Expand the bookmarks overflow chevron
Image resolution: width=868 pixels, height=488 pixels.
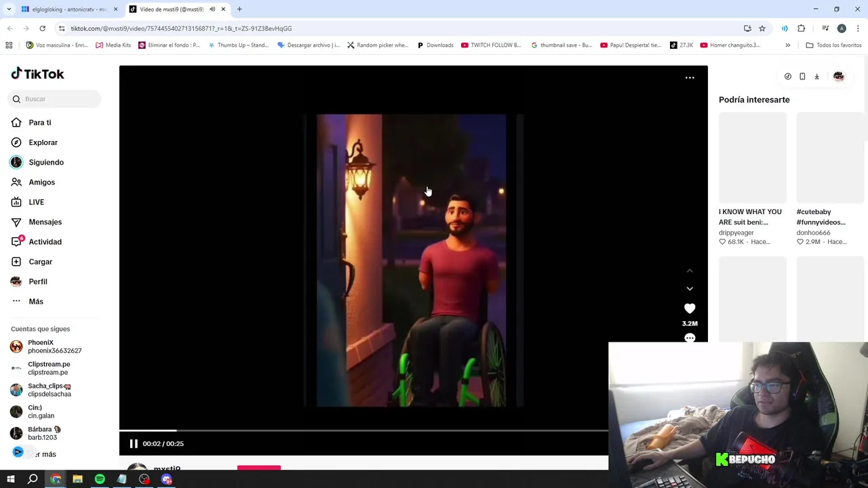tap(787, 45)
